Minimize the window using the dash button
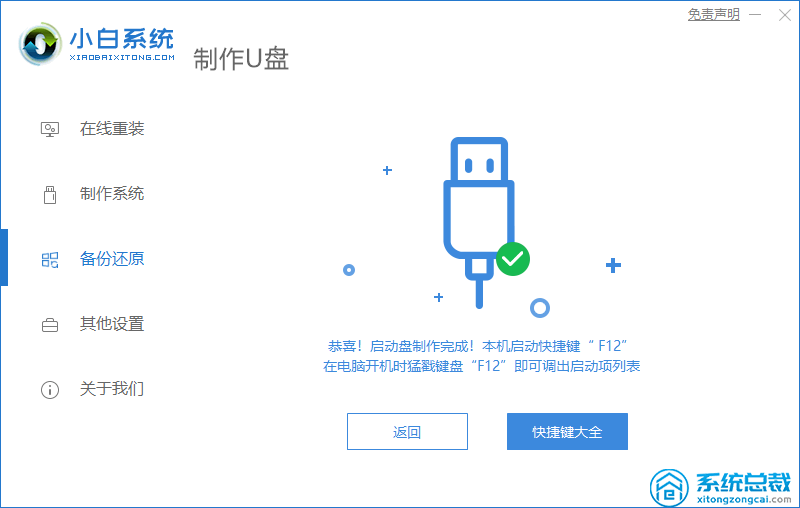This screenshot has width=800, height=508. point(755,15)
